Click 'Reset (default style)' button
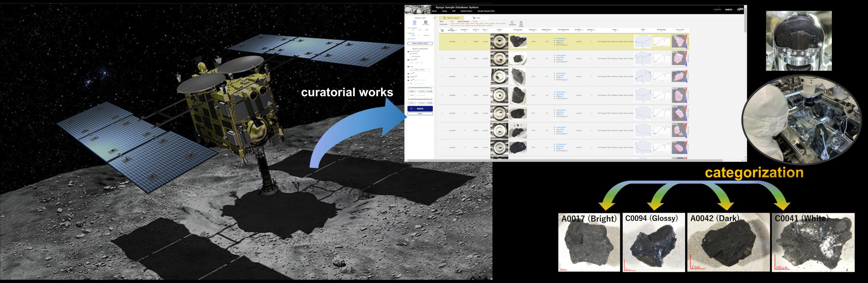 [x=420, y=43]
